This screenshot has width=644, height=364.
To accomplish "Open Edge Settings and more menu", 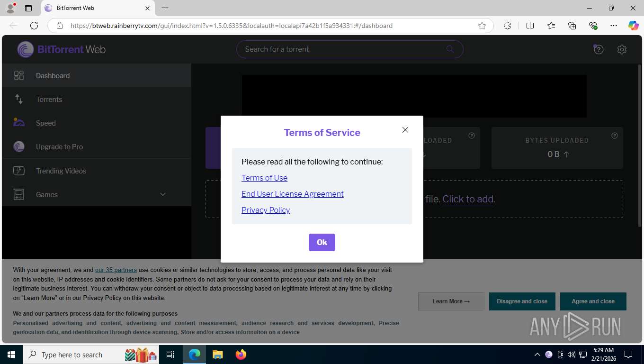I will click(614, 26).
